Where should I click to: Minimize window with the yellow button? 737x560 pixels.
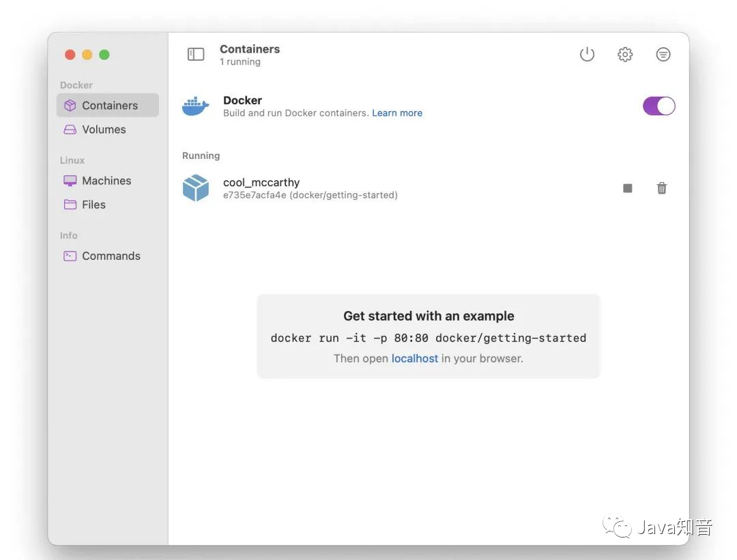[x=87, y=55]
